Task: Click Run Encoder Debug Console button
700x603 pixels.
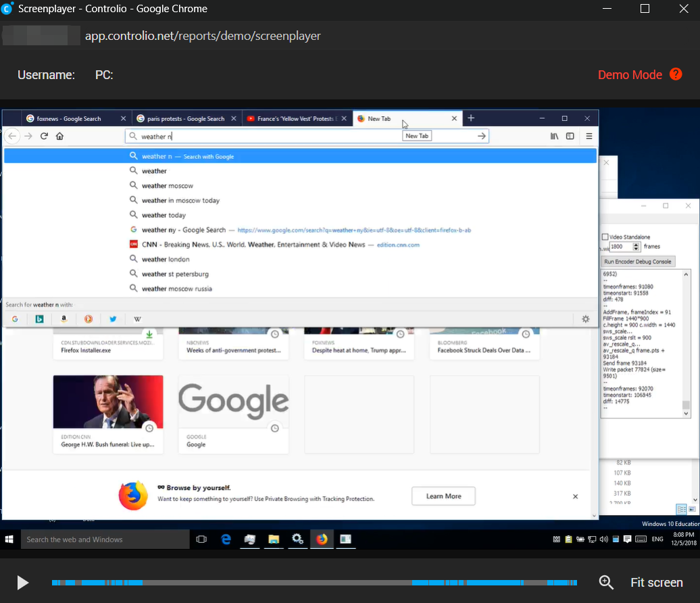Action: click(638, 262)
